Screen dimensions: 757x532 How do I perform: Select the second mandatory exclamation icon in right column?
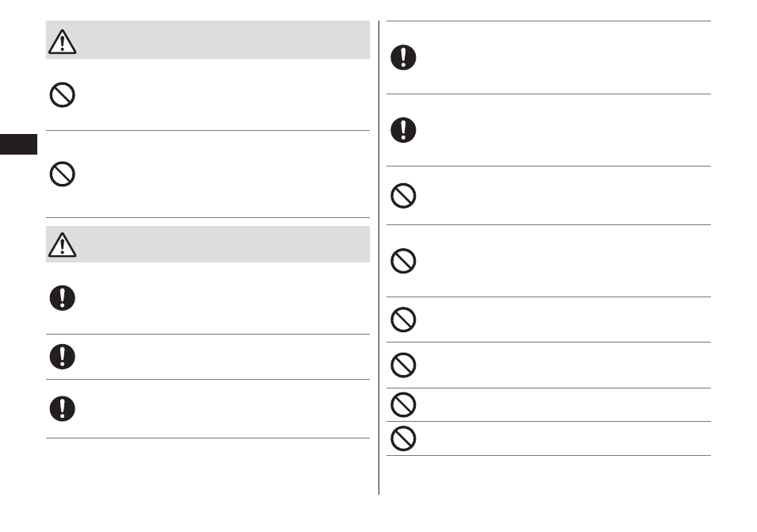[x=403, y=130]
